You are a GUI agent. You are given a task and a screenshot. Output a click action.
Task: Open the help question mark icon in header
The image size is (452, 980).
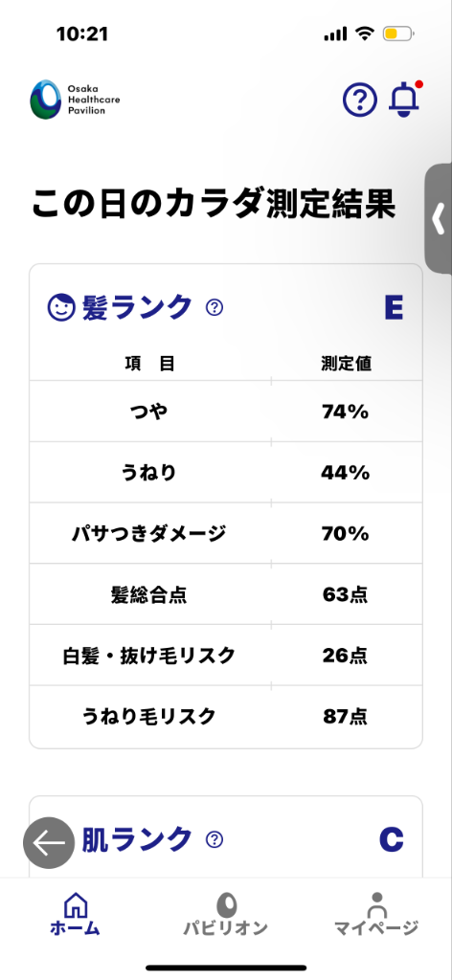click(x=359, y=100)
